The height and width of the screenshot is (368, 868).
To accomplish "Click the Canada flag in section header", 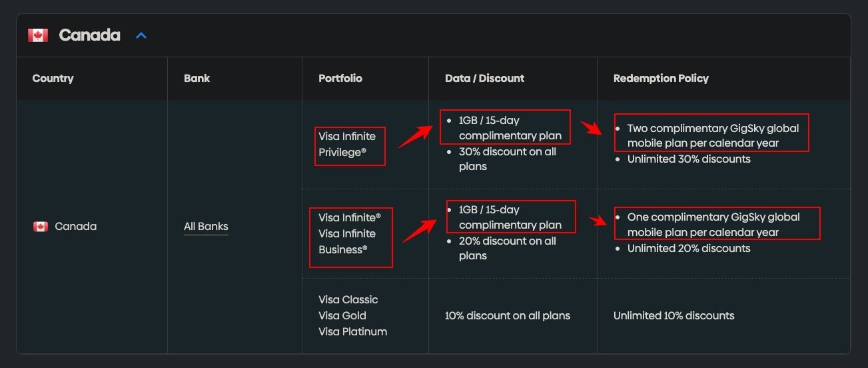I will point(38,35).
